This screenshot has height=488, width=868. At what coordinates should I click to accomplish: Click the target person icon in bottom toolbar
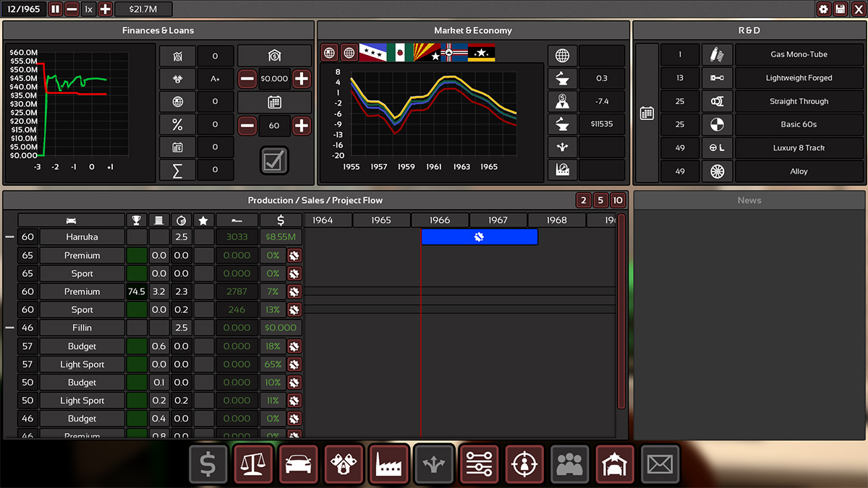point(524,464)
